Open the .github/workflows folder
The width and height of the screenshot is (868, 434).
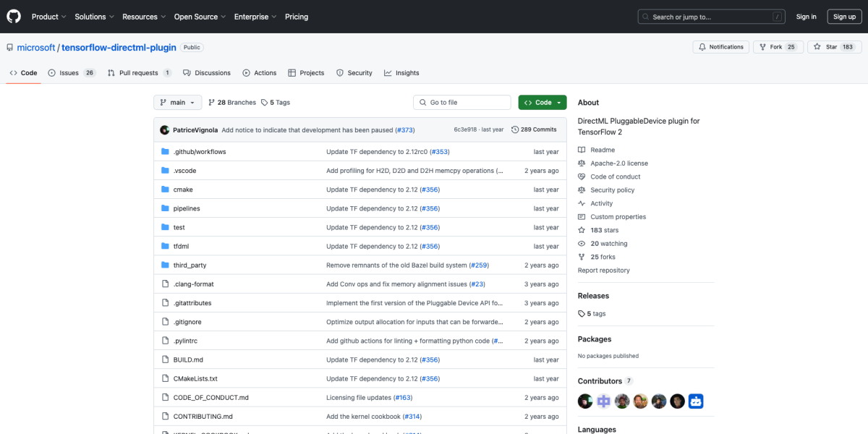(x=199, y=152)
